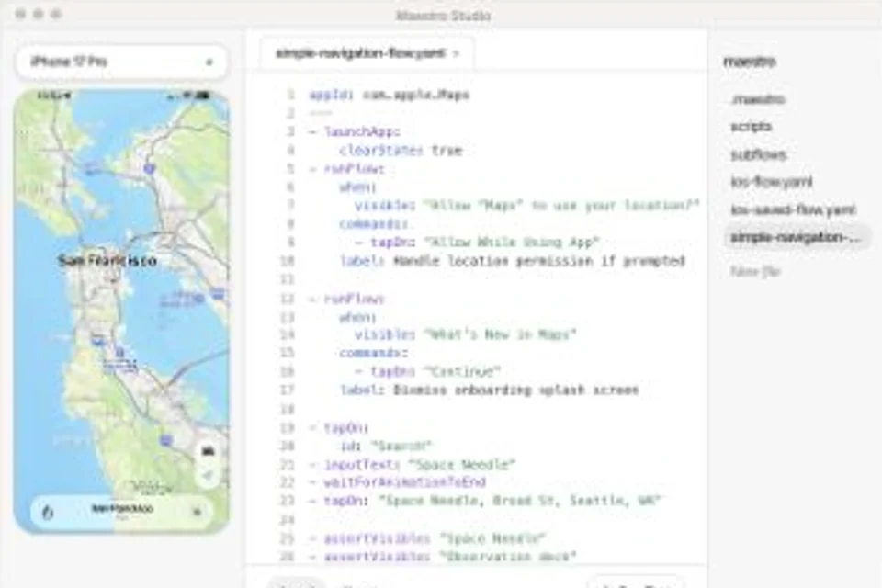Click the maestro workspace heading
The width and height of the screenshot is (882, 588).
point(750,62)
